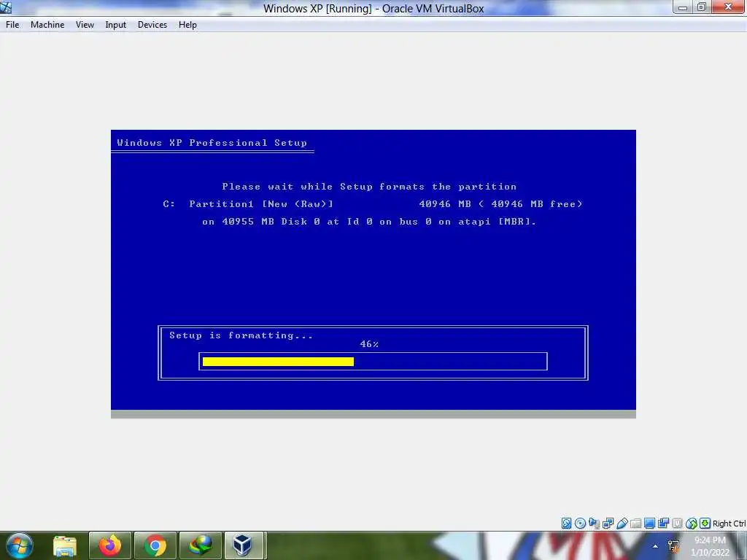Viewport: 747px width, 560px height.
Task: Click the USB devices status icon
Action: 622,524
